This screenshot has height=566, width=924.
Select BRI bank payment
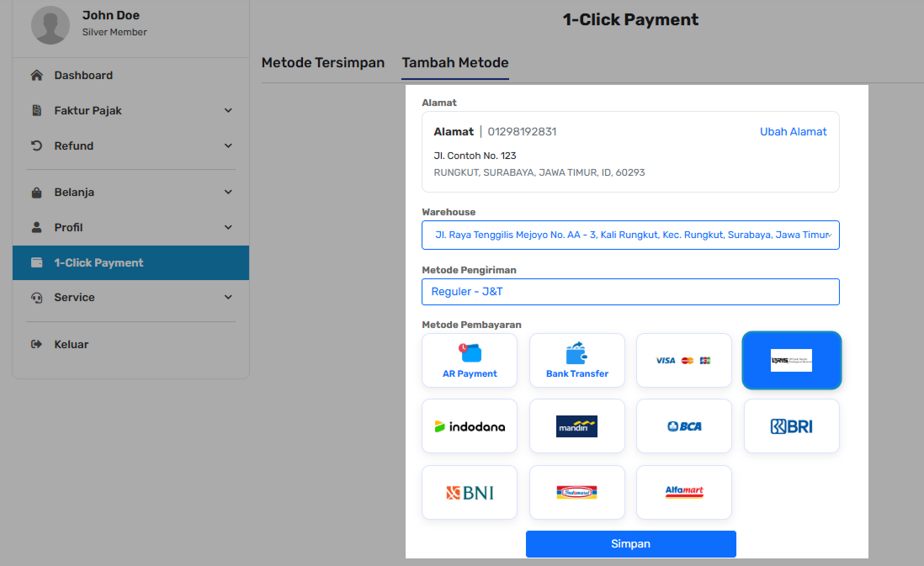[791, 426]
